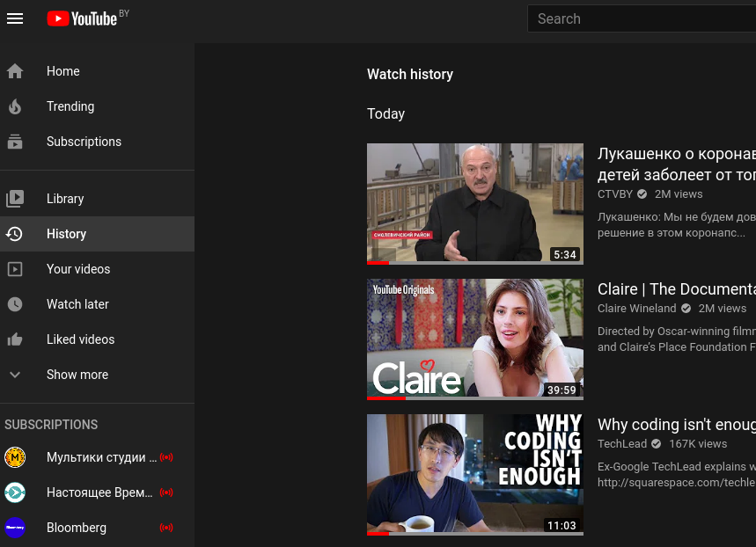Click progress bar under TechLead thumbnail
This screenshot has width=756, height=547.
coord(475,534)
